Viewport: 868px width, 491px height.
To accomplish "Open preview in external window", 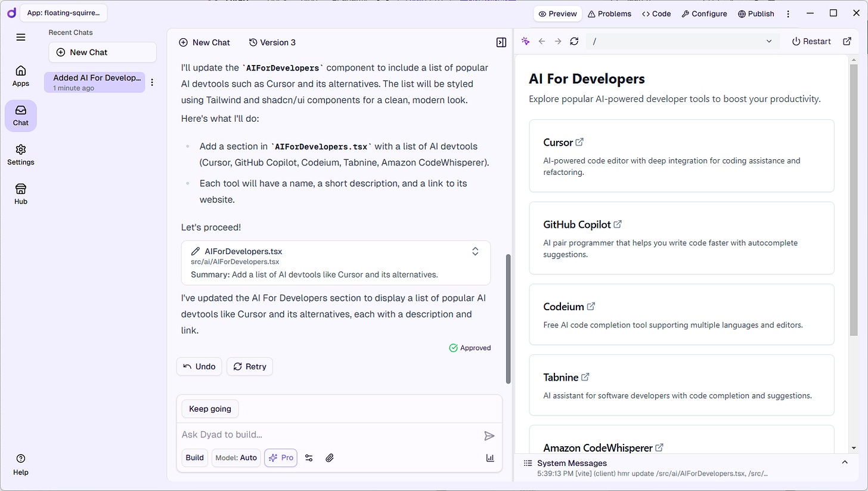I will coord(847,41).
